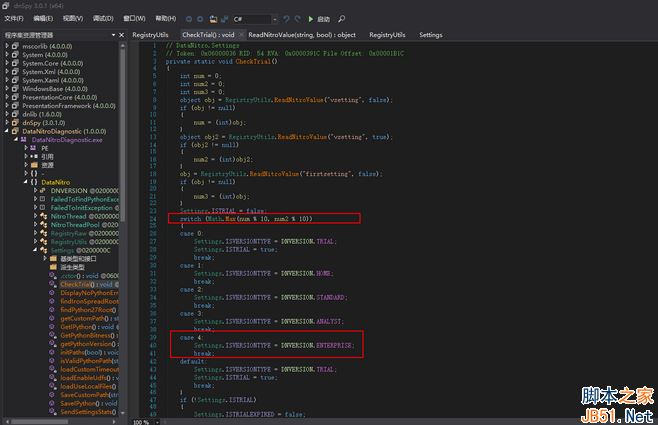Open the Help (H) menu
This screenshot has height=425, width=658.
[x=166, y=18]
